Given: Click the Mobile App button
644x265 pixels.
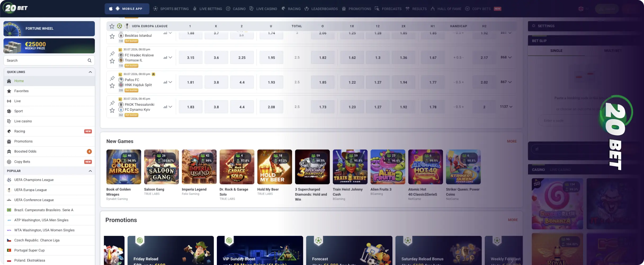Looking at the screenshot, I should 127,9.
